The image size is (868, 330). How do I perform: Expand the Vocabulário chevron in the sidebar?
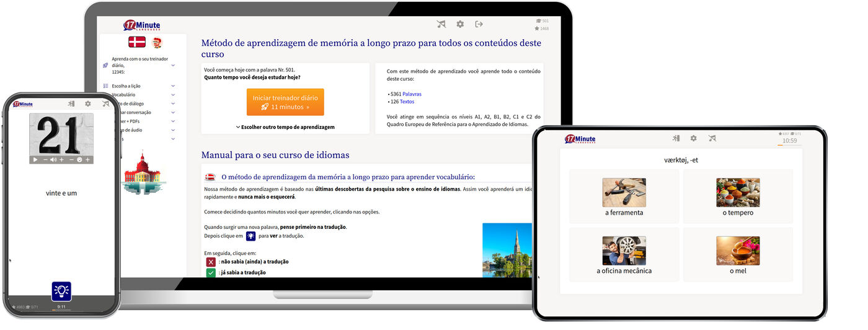(173, 95)
